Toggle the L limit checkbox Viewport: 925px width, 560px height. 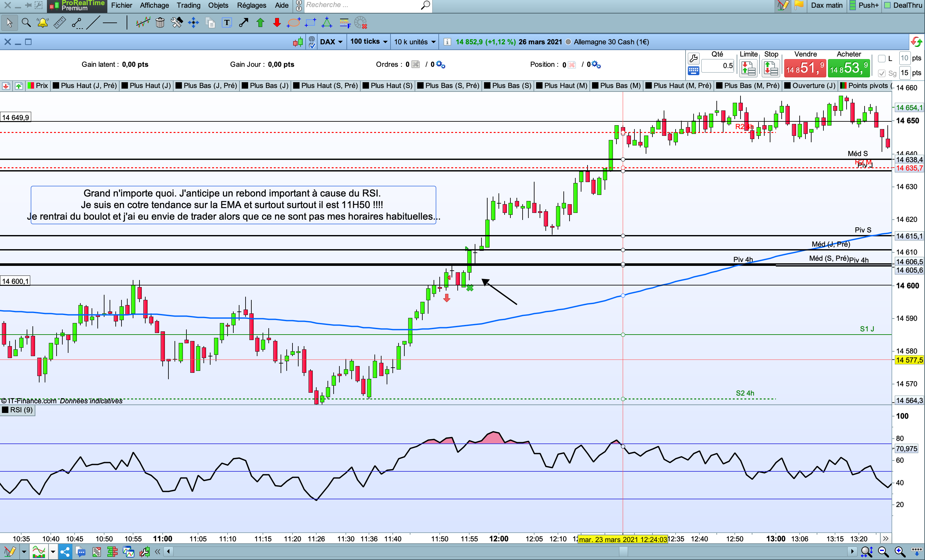882,58
